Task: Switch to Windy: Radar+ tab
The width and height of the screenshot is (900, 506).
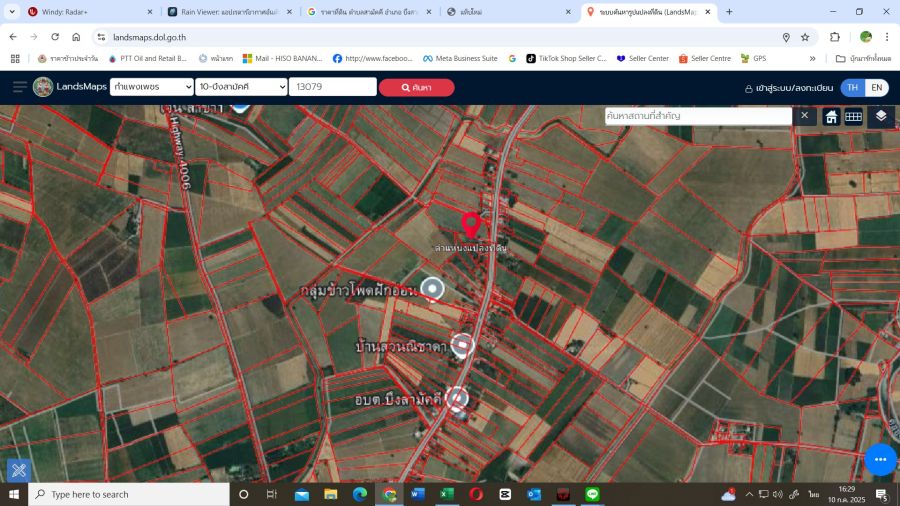Action: tap(84, 12)
